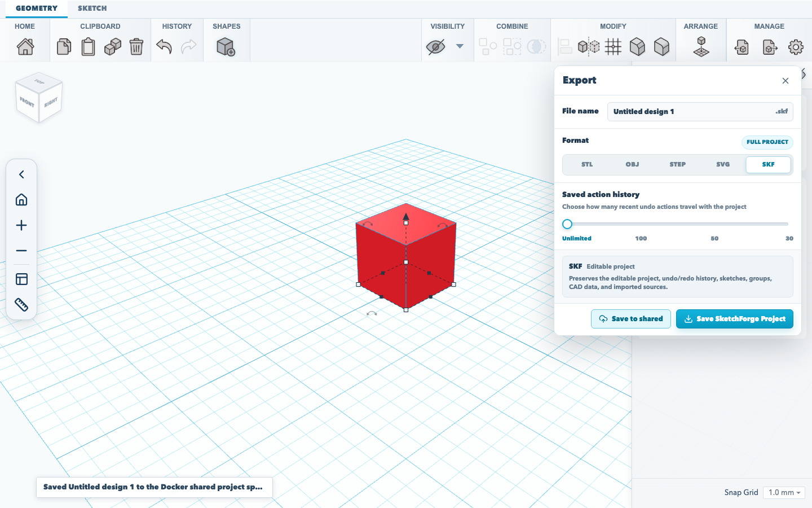Select the Chamfer cube tool in Modify
The height and width of the screenshot is (508, 812).
click(637, 47)
